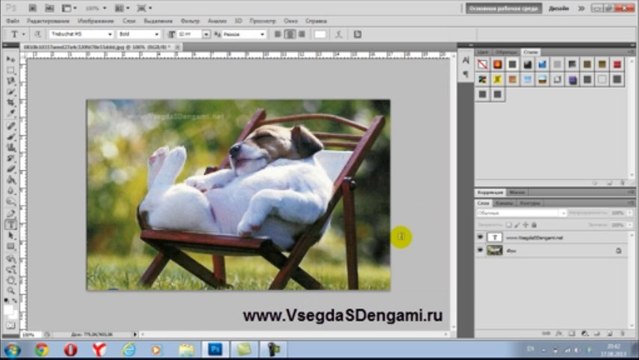
Task: Open Photoshop from the Windows taskbar
Action: 215,349
